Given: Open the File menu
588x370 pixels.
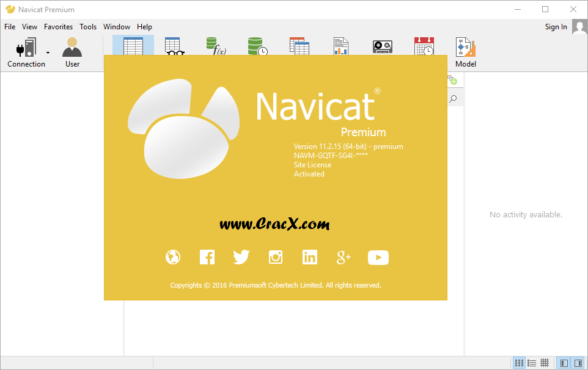Looking at the screenshot, I should click(x=10, y=27).
